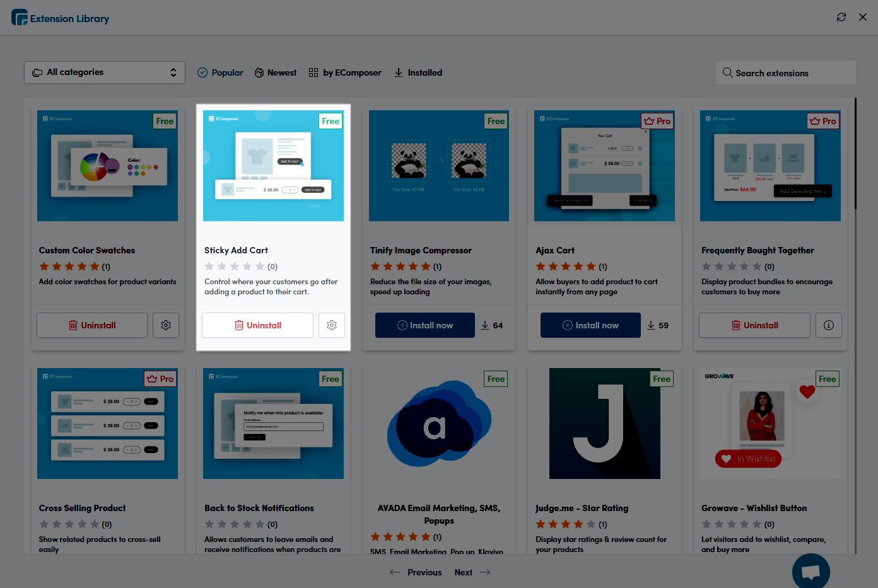Click the Cross Selling Product title

pos(82,508)
